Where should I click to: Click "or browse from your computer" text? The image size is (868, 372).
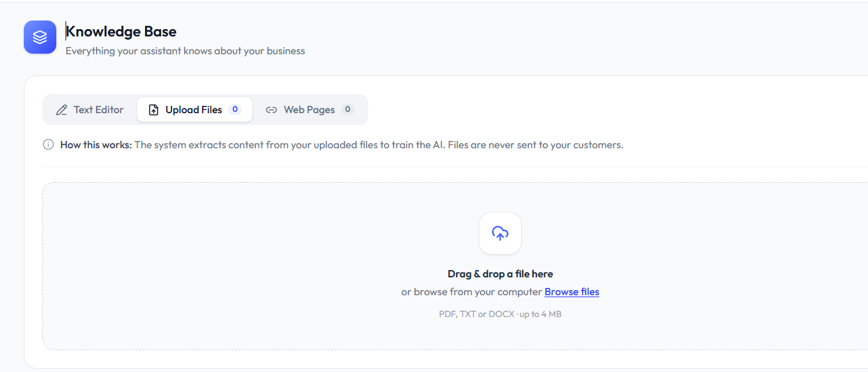pos(471,292)
